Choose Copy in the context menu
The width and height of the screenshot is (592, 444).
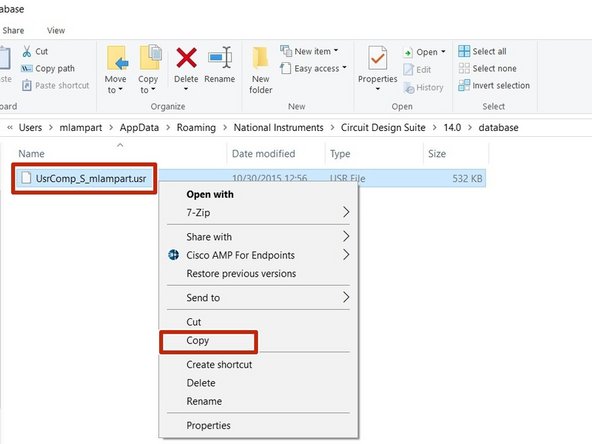pos(197,341)
